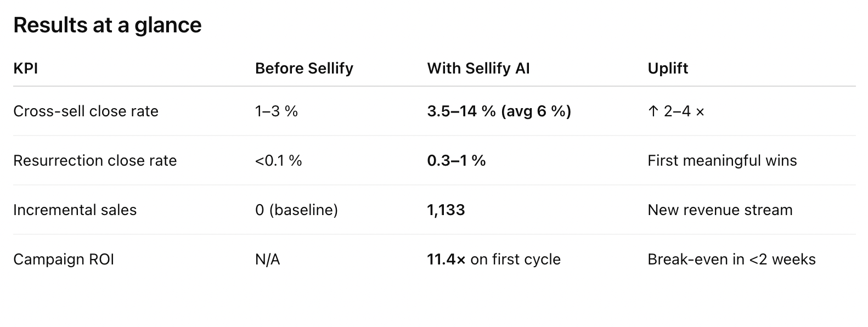Click the 'With Sellify AI' column header
The width and height of the screenshot is (868, 327).
click(x=478, y=69)
